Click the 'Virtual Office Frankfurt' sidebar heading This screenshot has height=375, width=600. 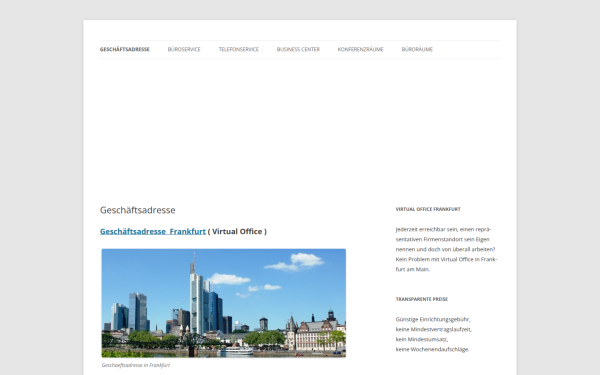[428, 209]
